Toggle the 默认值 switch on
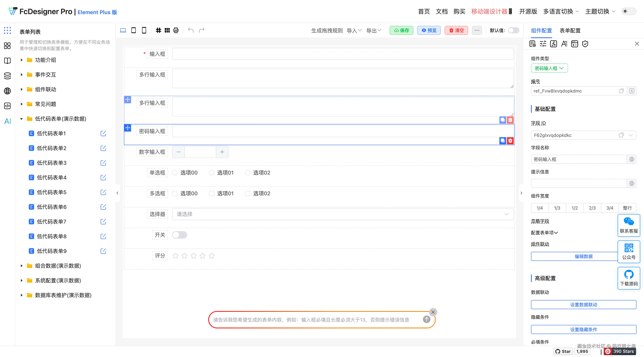 pos(514,30)
